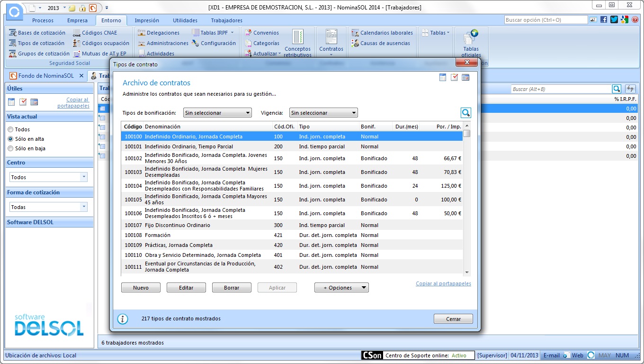644x364 pixels.
Task: Expand the Tablas IRPF dropdown
Action: [x=214, y=33]
